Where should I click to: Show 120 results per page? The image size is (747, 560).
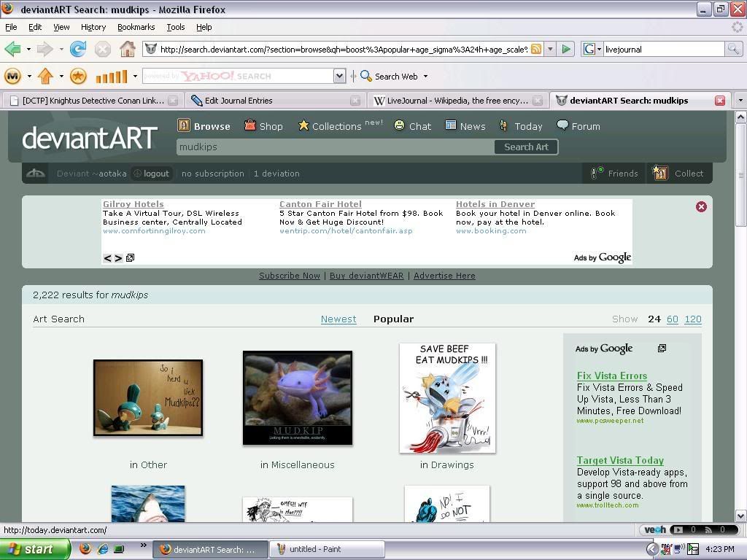(693, 319)
